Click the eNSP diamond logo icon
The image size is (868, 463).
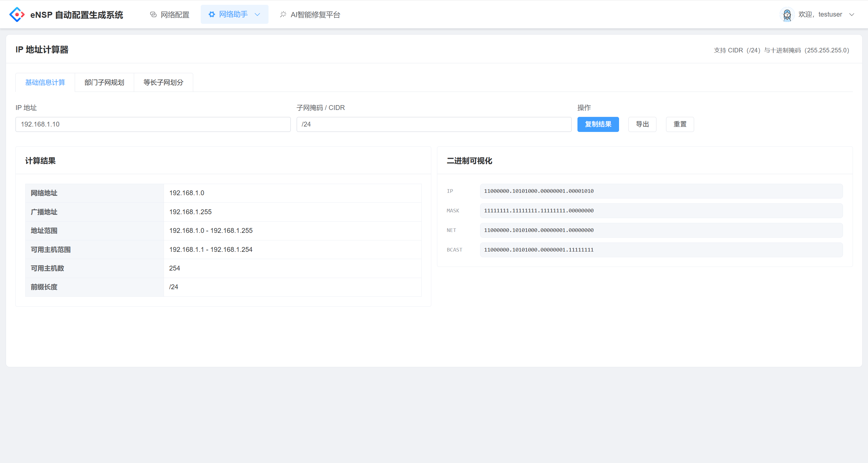[17, 14]
